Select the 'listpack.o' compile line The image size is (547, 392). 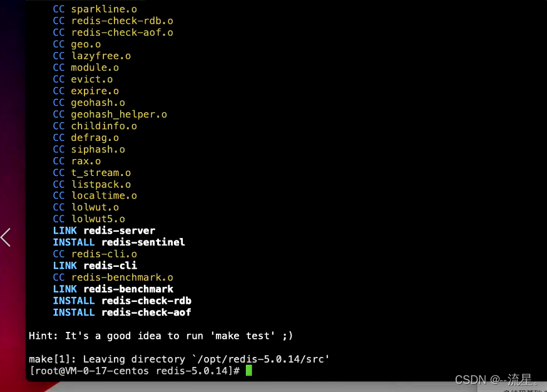tap(92, 184)
